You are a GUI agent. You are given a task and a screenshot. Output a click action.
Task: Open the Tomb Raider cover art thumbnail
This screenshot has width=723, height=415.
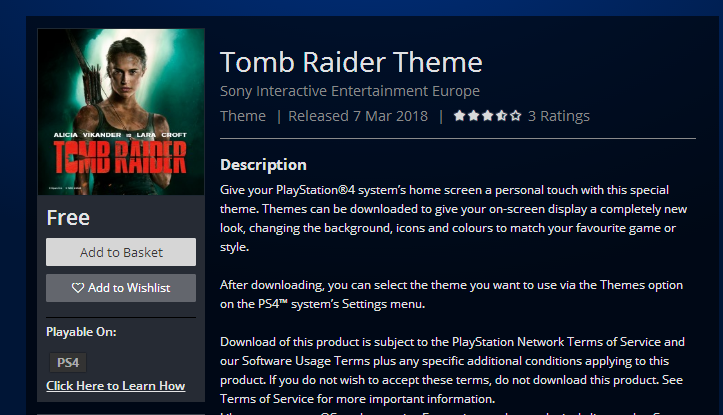tap(121, 112)
